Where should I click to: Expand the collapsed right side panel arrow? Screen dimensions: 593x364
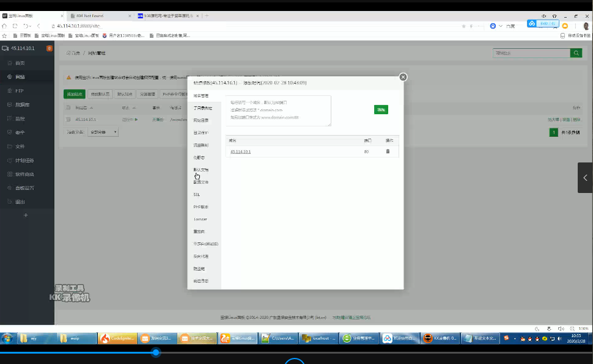584,178
